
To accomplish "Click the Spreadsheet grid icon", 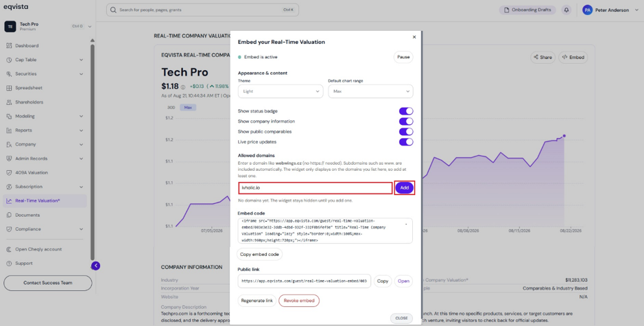I will (9, 88).
